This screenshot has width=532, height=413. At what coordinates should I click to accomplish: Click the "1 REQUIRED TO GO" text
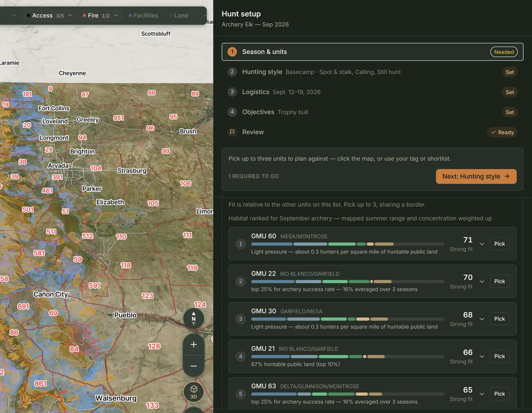click(253, 176)
